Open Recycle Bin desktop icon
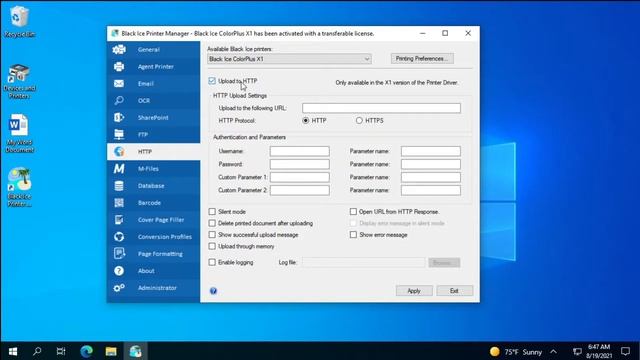This screenshot has width=640, height=360. point(19,22)
